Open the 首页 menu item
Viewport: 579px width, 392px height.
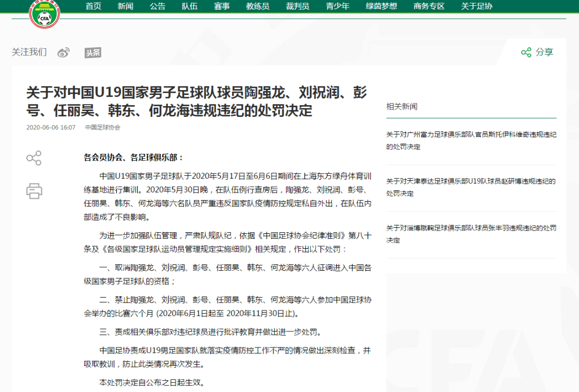pos(93,6)
